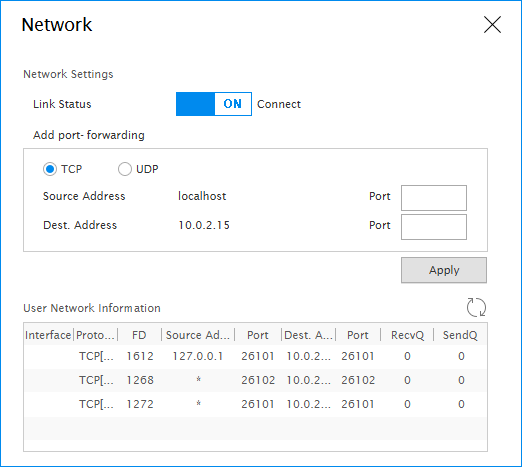The image size is (522, 467).
Task: Click the Dest. Address Port field
Action: [434, 227]
